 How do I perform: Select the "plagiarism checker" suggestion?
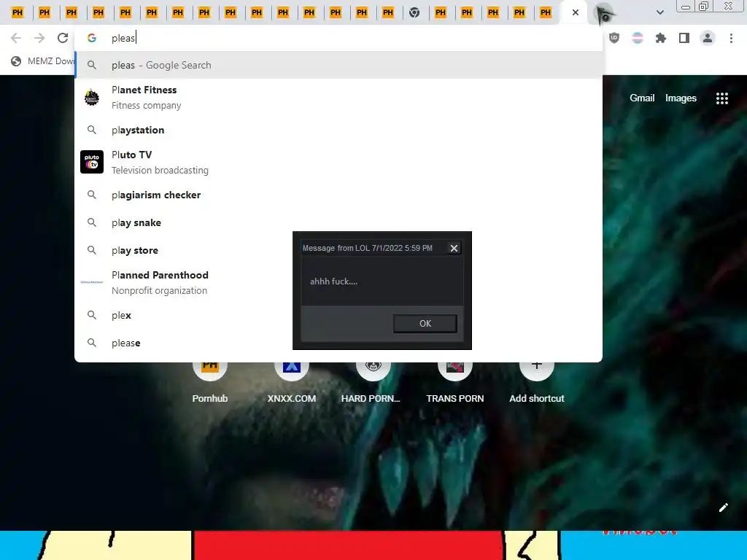(338, 195)
